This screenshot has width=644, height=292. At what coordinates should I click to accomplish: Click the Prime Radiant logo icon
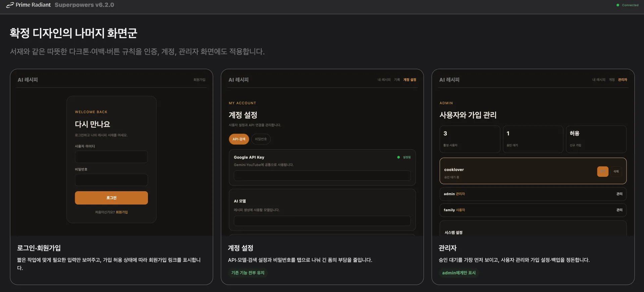click(x=10, y=5)
